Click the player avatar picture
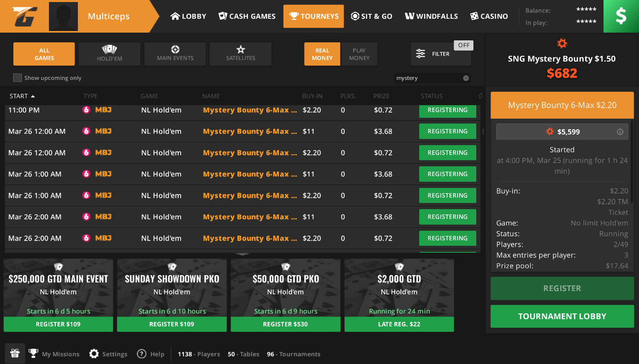Viewport: 639px width, 364px height. [x=63, y=16]
